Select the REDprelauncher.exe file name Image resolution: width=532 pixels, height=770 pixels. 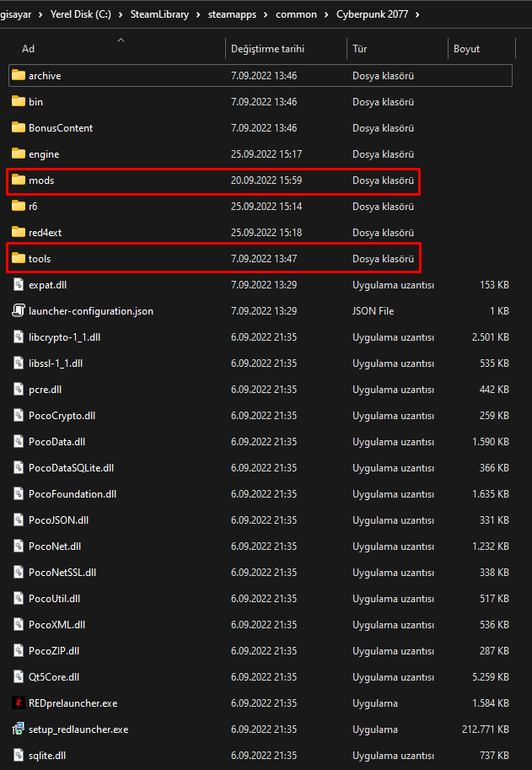73,703
